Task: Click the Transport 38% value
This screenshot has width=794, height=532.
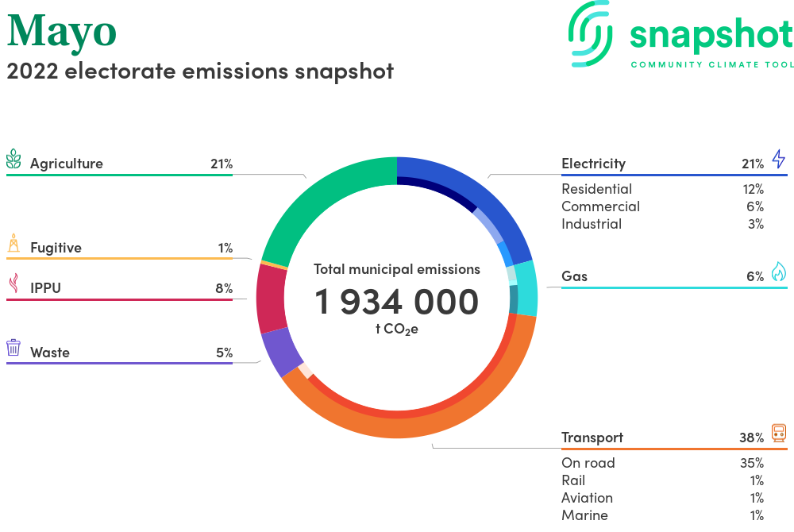Action: (751, 438)
